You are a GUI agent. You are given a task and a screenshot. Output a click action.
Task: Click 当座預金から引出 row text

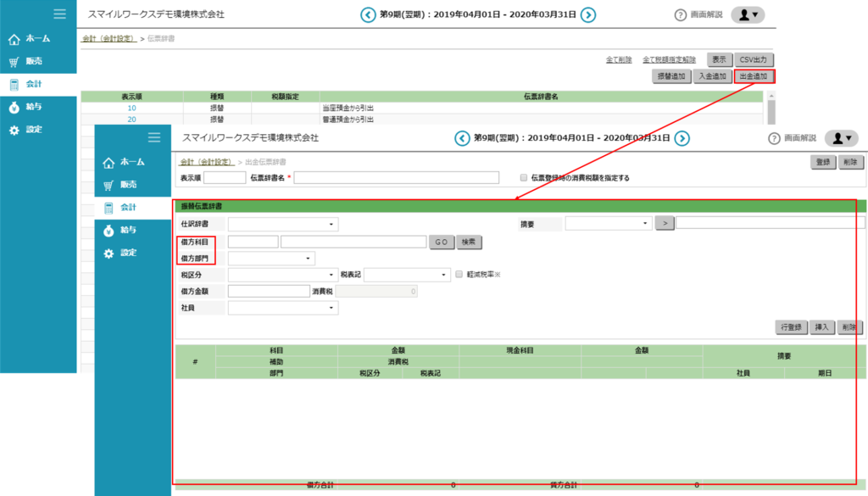pos(348,108)
